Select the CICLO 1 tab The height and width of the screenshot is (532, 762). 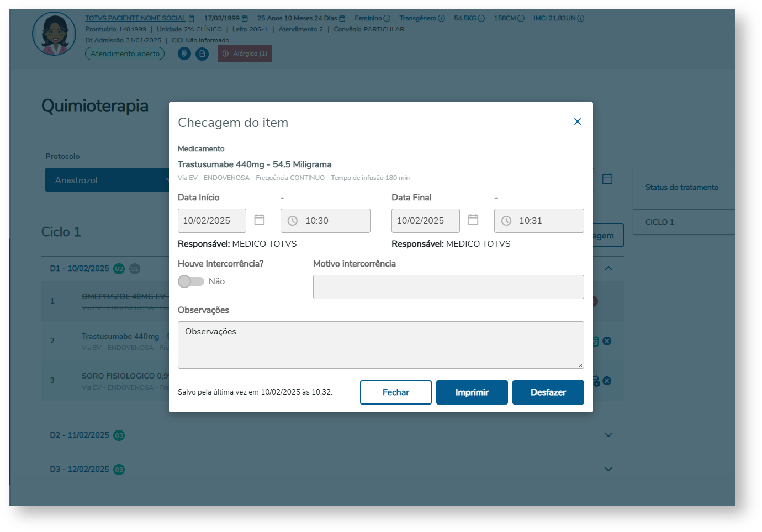click(660, 222)
